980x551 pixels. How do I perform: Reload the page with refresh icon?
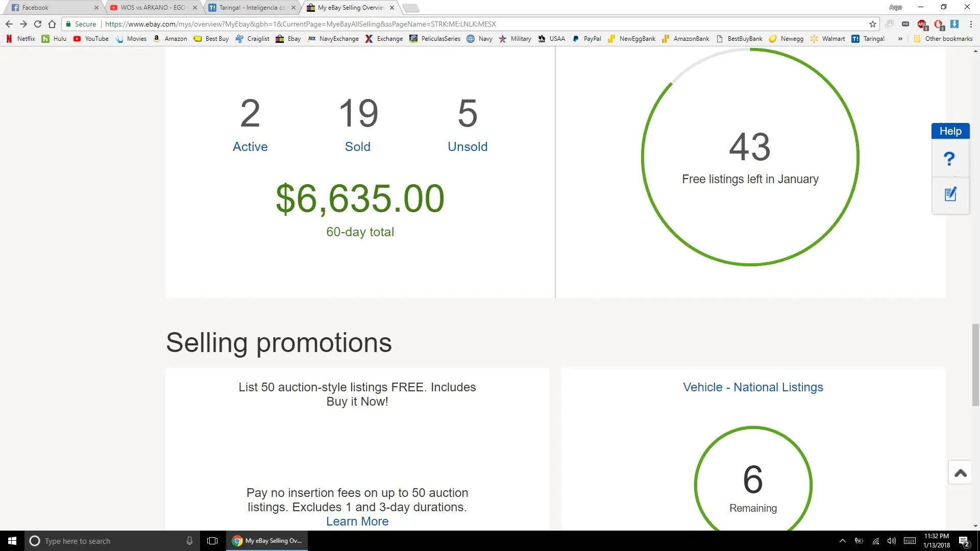pos(38,24)
